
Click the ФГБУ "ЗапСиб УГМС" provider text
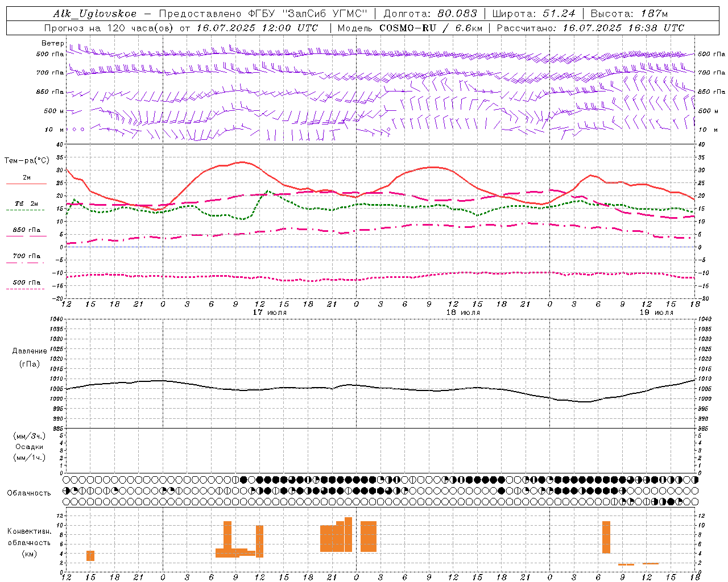308,14
